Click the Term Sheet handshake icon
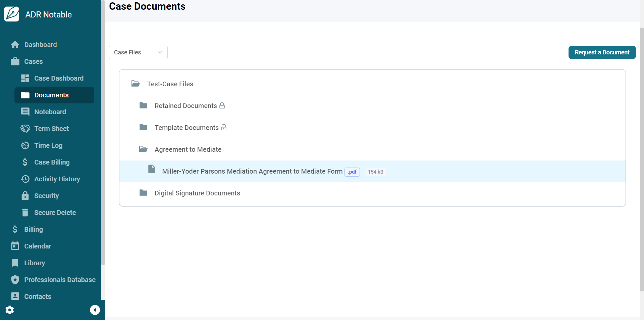This screenshot has width=644, height=320. point(25,129)
